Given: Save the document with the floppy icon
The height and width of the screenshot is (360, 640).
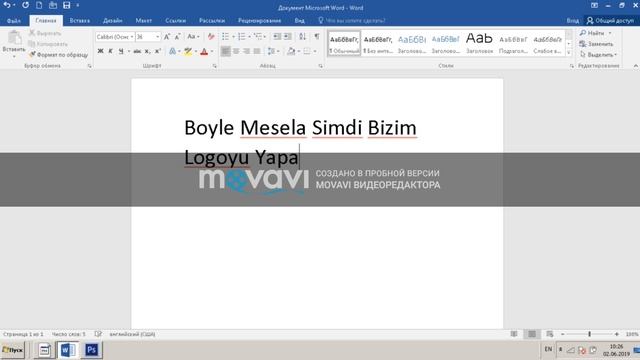Looking at the screenshot, I should pos(67,5).
